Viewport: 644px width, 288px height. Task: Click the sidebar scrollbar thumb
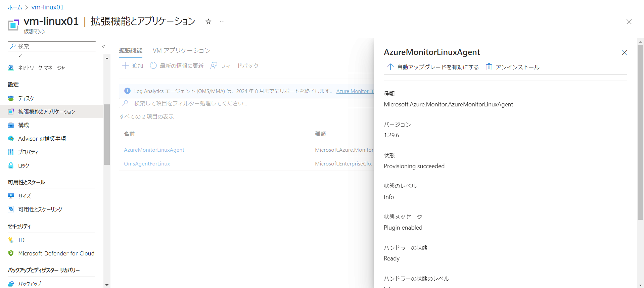coord(107,135)
